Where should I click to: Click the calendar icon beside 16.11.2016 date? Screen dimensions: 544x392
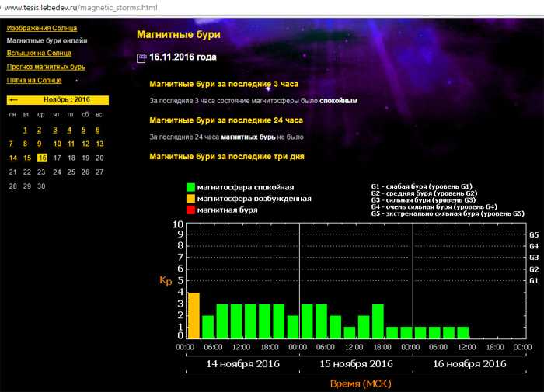point(141,58)
